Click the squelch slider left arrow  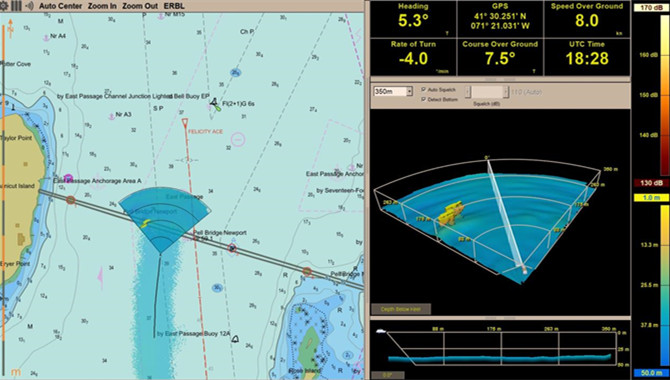coord(468,91)
